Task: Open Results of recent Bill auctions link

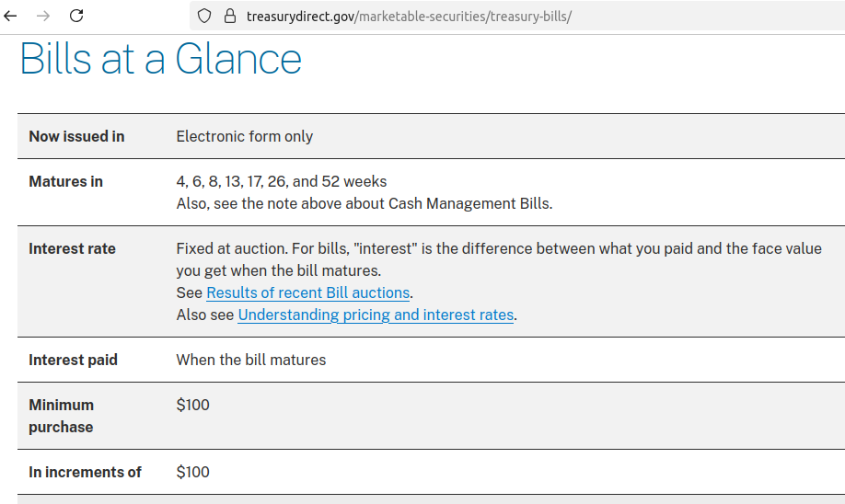Action: [308, 292]
